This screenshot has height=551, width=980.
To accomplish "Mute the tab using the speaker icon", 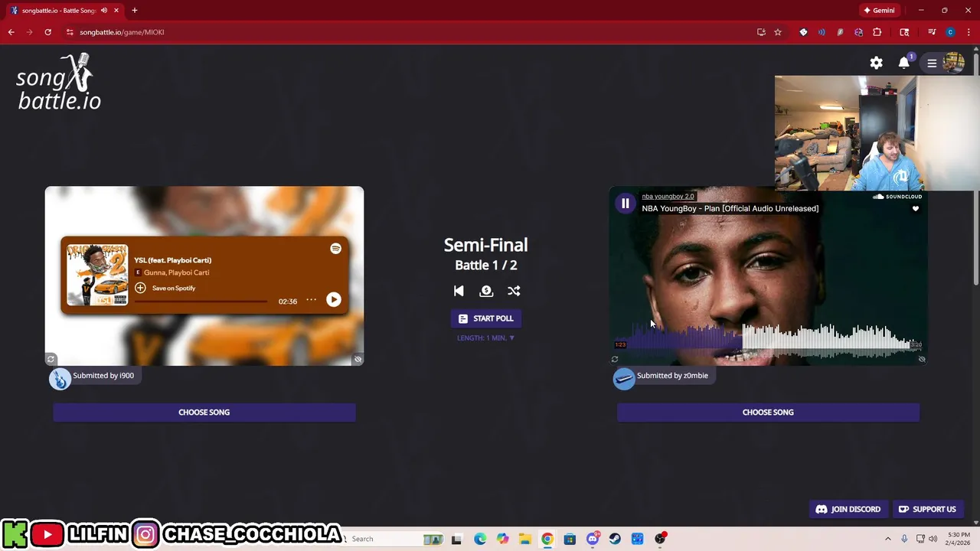I will [x=104, y=11].
